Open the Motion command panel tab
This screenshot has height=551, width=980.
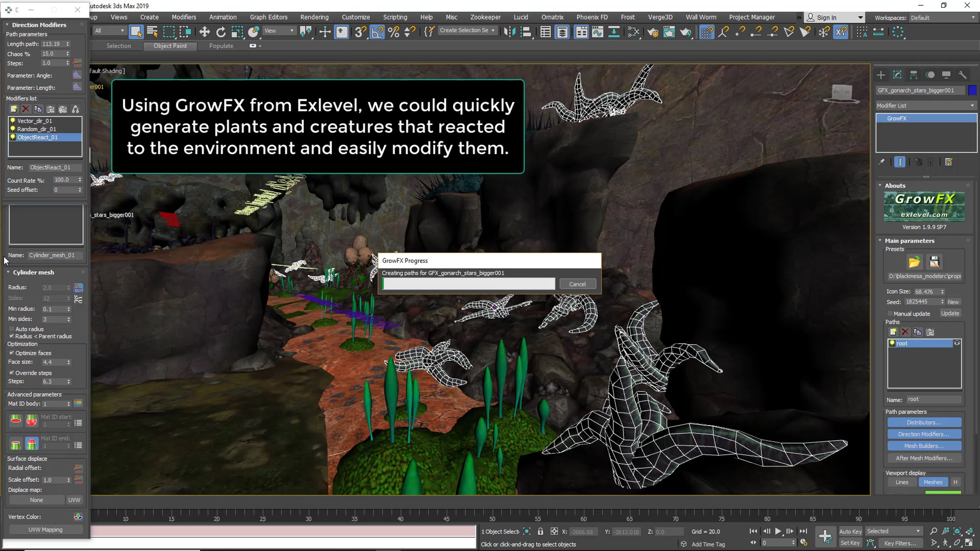[930, 75]
